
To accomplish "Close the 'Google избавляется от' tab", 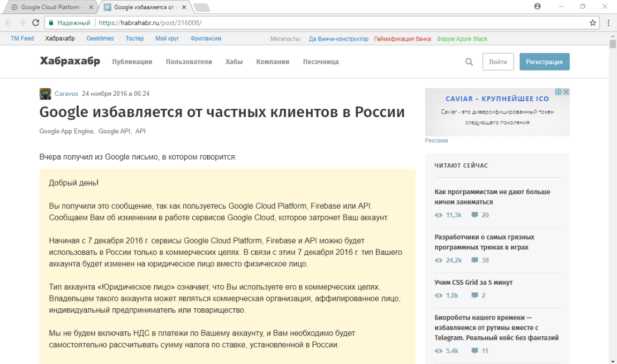I will point(184,7).
